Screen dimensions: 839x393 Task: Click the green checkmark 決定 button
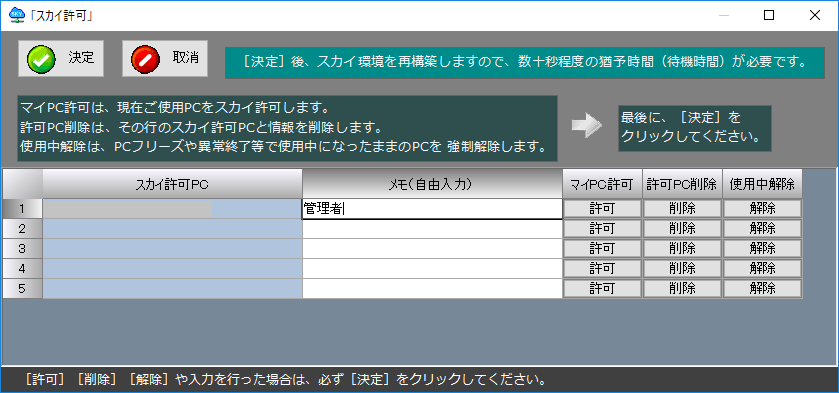pos(61,58)
